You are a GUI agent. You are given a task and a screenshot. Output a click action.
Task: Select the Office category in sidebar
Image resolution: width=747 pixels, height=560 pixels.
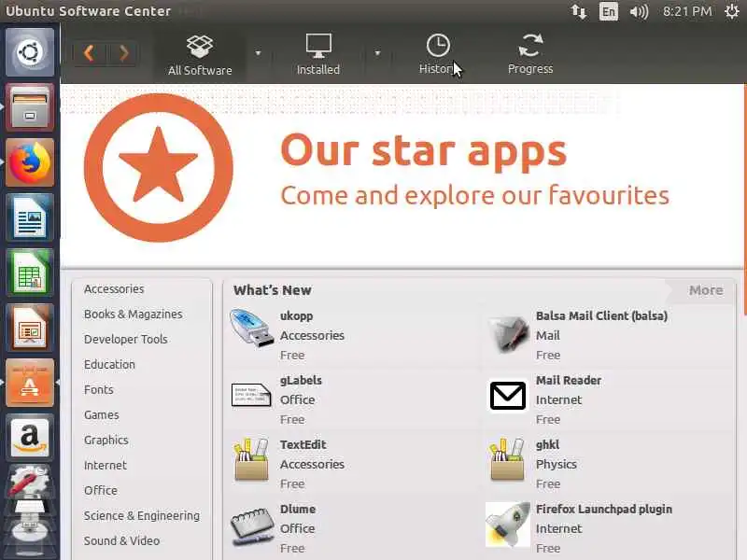(x=101, y=491)
